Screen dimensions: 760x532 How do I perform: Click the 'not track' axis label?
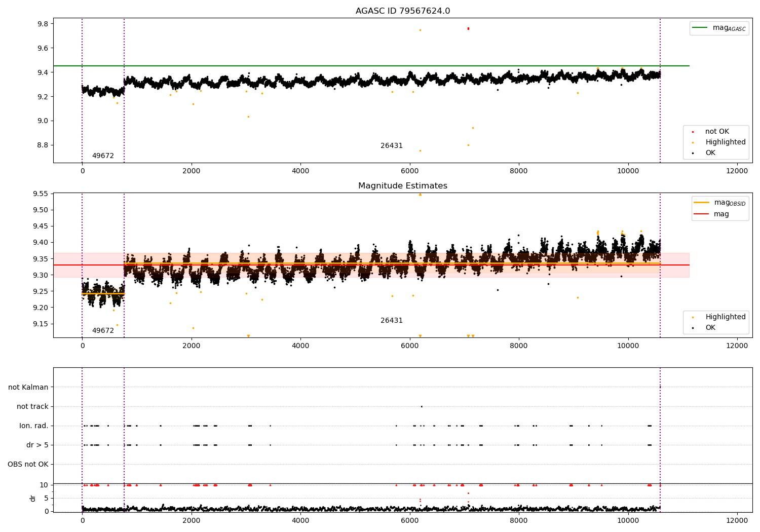[x=32, y=407]
